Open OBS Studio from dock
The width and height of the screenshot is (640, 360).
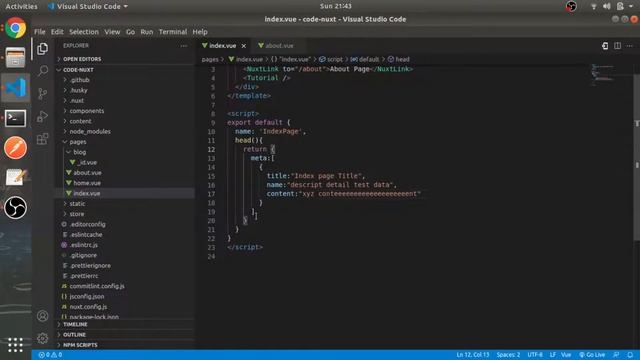pos(16,207)
